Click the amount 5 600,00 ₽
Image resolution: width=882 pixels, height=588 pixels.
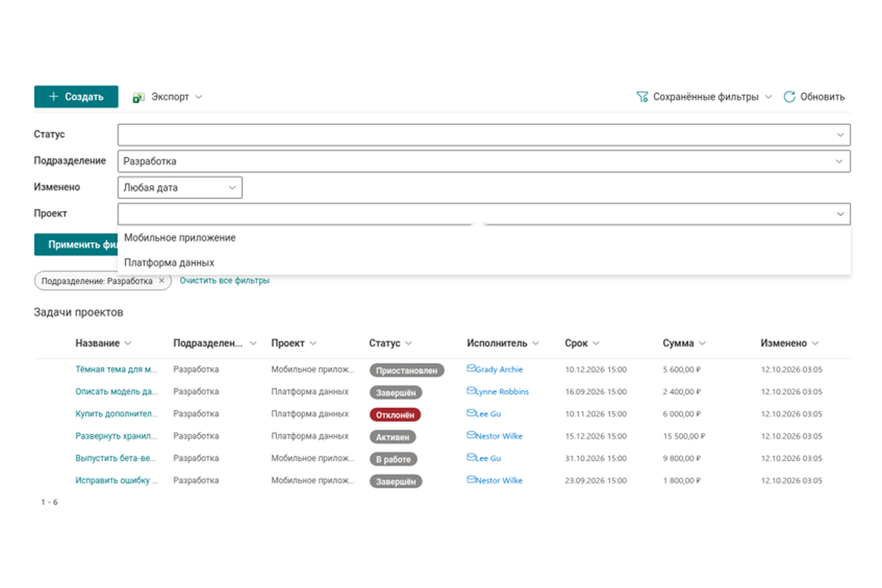[x=681, y=370]
